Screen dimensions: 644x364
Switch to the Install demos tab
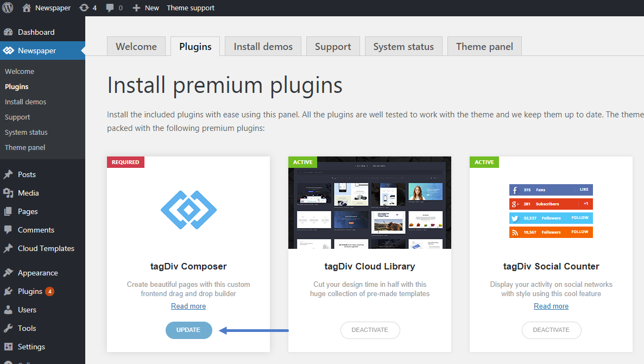[x=263, y=46]
